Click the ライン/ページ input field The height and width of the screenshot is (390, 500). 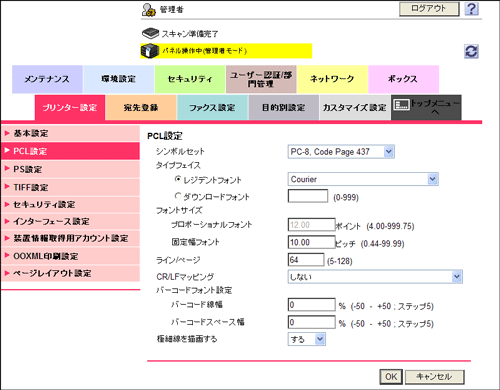306,260
